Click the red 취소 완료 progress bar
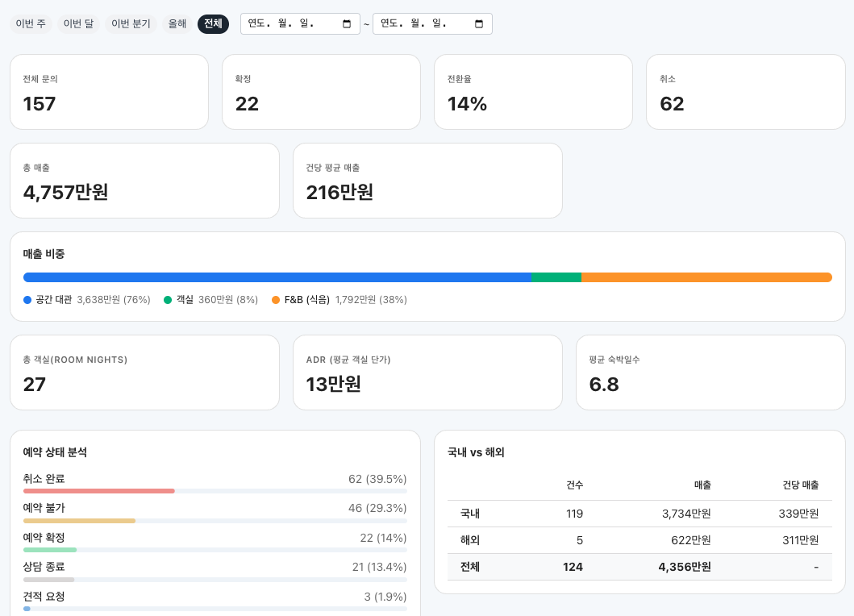 tap(98, 491)
